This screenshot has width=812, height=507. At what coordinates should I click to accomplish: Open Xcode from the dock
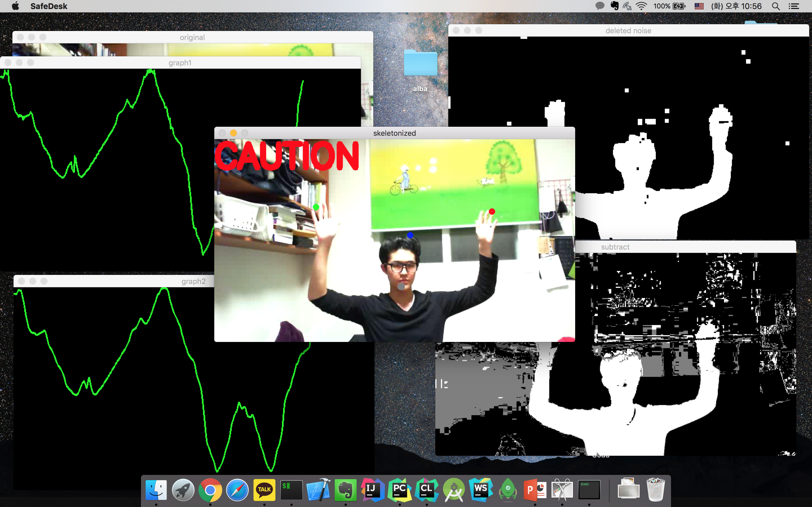coord(318,490)
